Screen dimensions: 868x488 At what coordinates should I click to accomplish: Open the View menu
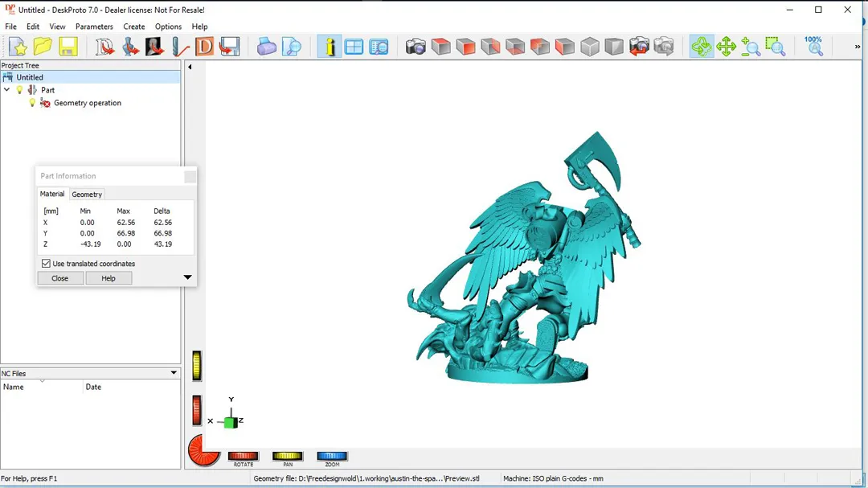coord(57,27)
